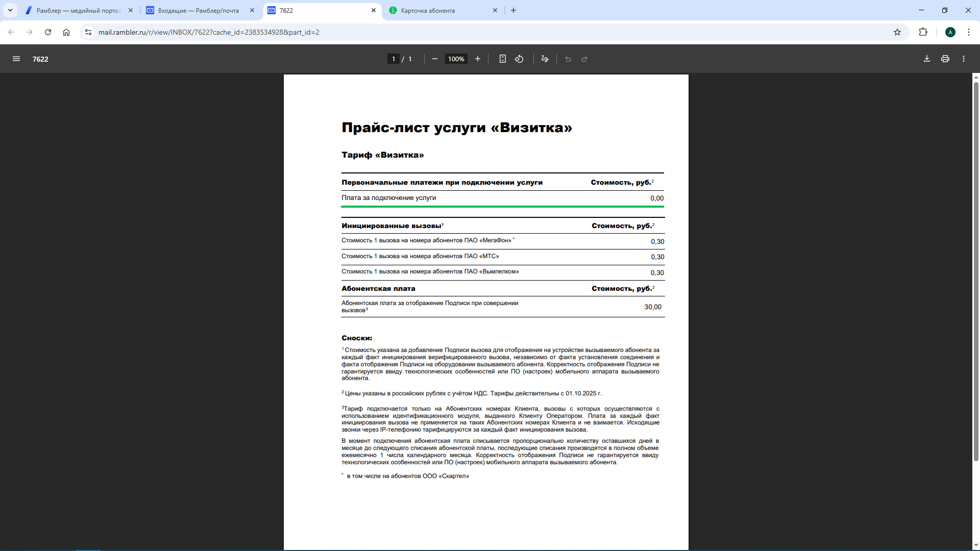Click the page number input field

[x=394, y=59]
